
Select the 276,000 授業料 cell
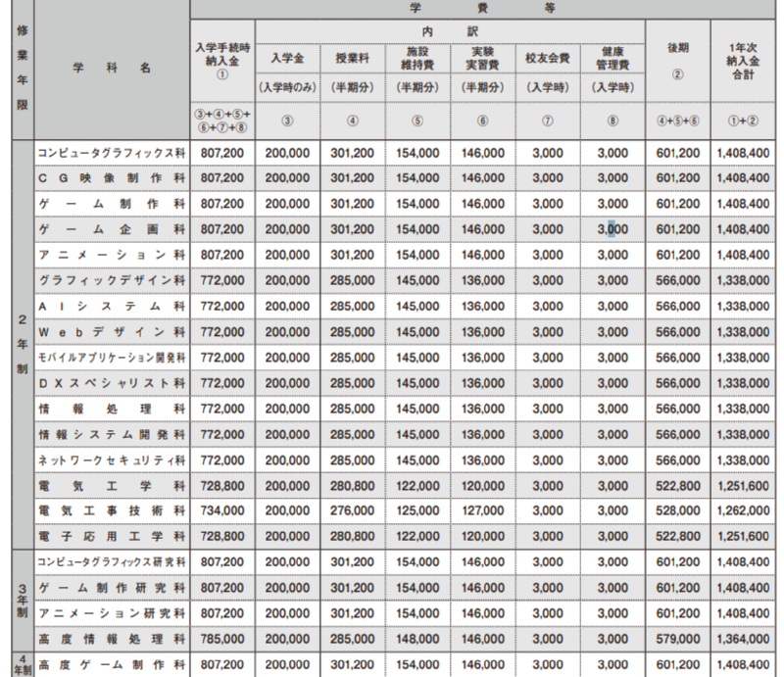click(352, 510)
